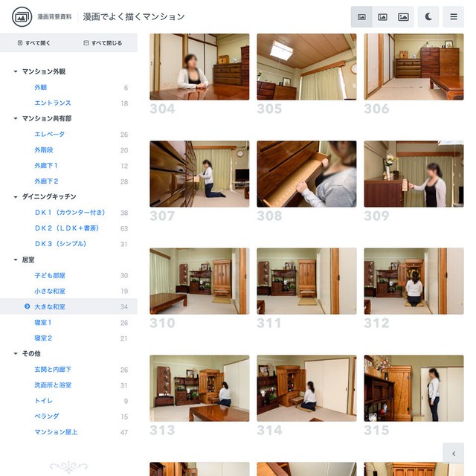Open the 洗面所と浴室 category
The image size is (476, 476).
(53, 385)
